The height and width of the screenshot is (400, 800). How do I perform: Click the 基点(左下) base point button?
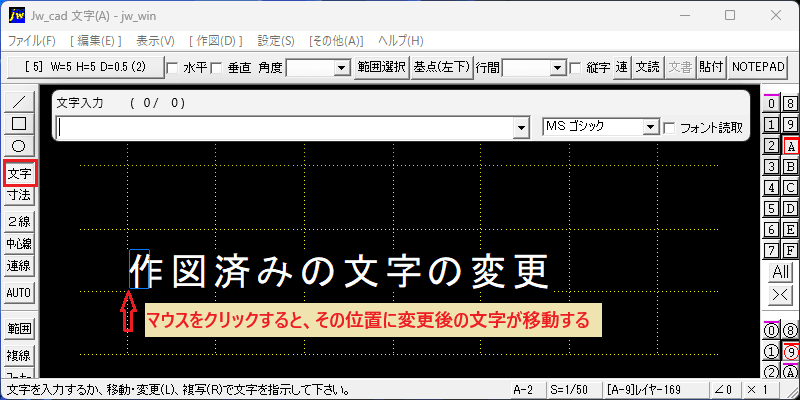[441, 67]
